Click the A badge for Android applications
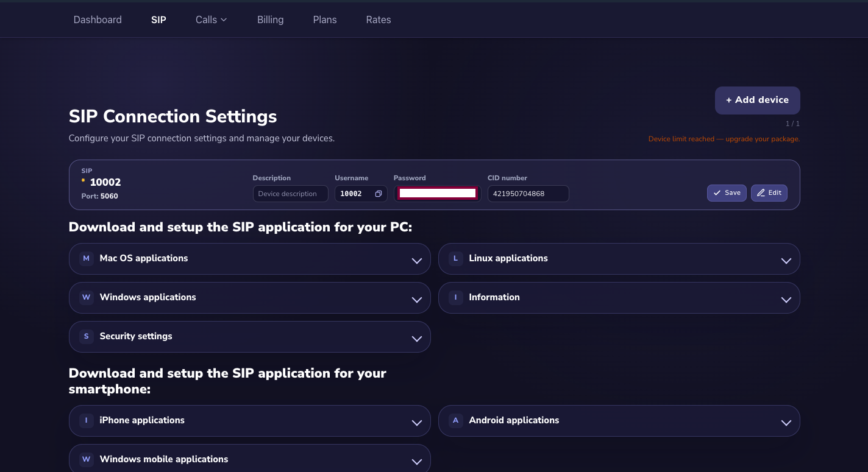Screen dimensions: 868x472 coord(455,421)
